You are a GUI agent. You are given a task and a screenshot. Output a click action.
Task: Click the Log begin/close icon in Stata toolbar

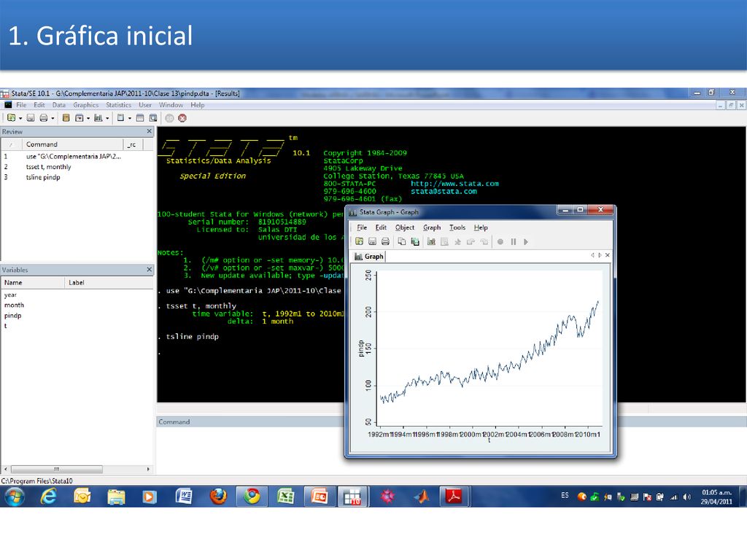(x=66, y=117)
